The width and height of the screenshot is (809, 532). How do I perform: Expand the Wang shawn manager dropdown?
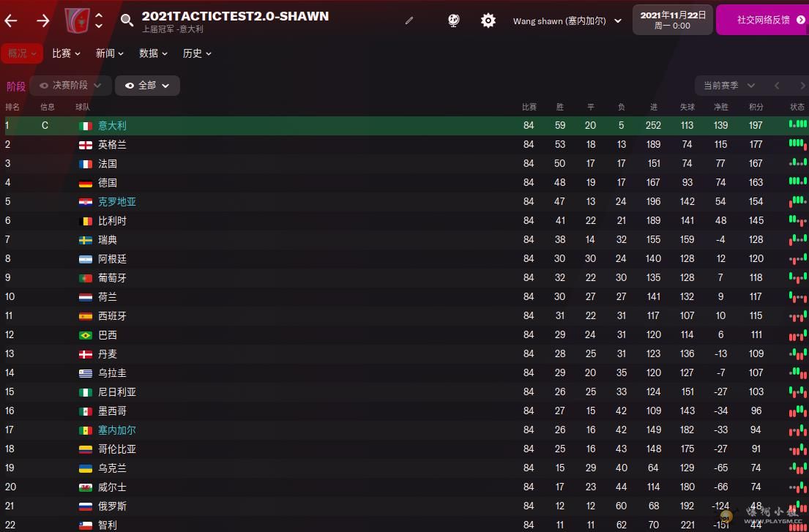(567, 21)
